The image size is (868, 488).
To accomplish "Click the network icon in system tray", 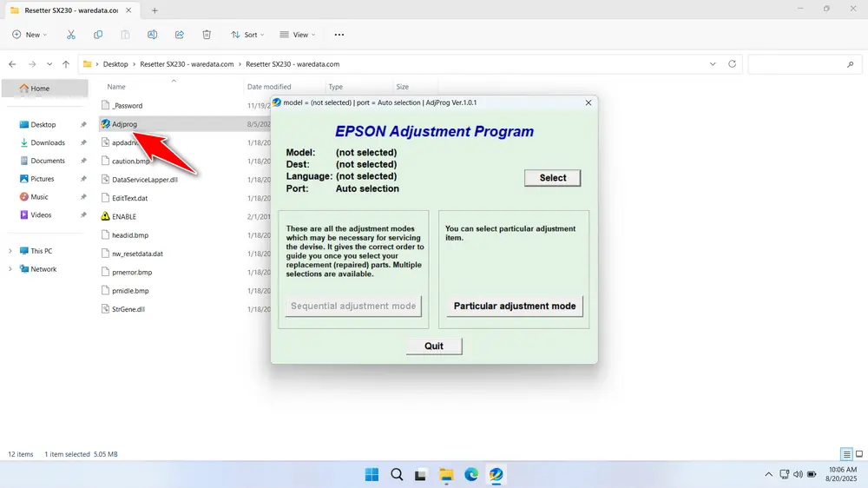I will [x=784, y=474].
